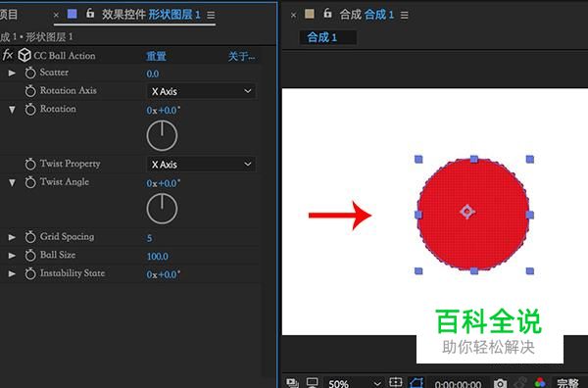Click the Twist Angle value 0x+0.0°

coord(163,183)
